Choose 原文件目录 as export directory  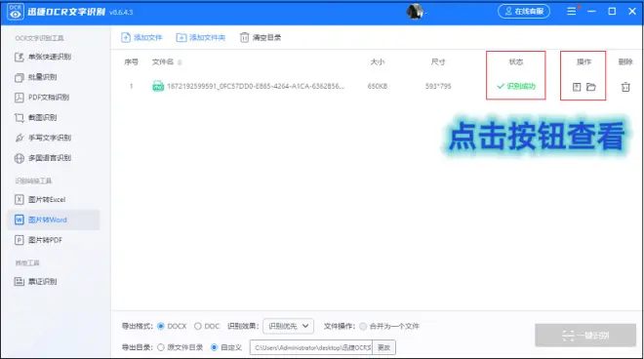click(161, 347)
